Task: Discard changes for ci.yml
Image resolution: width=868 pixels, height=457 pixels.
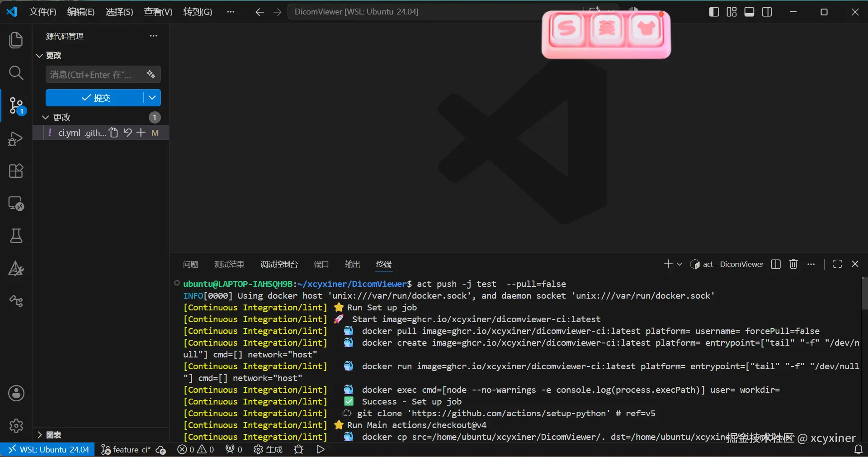Action: point(127,133)
